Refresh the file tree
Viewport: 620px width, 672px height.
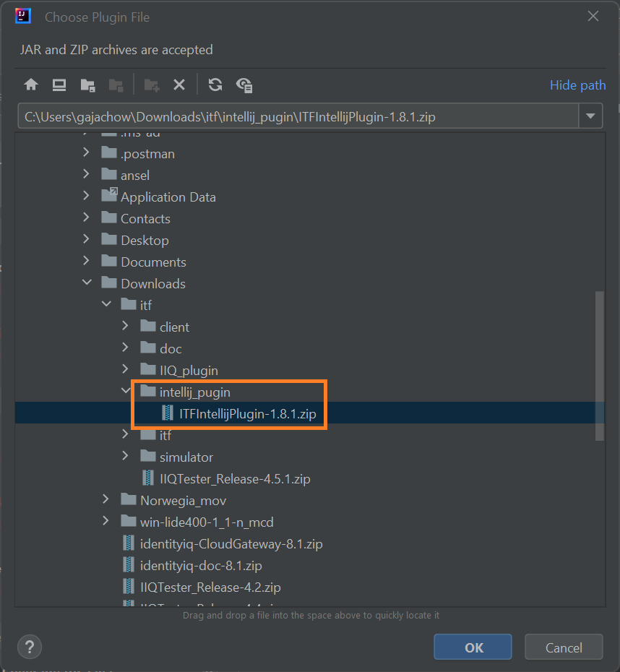(215, 85)
